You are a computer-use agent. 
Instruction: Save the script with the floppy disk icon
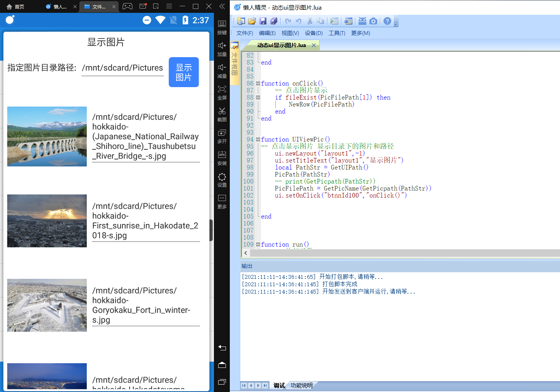[x=263, y=21]
